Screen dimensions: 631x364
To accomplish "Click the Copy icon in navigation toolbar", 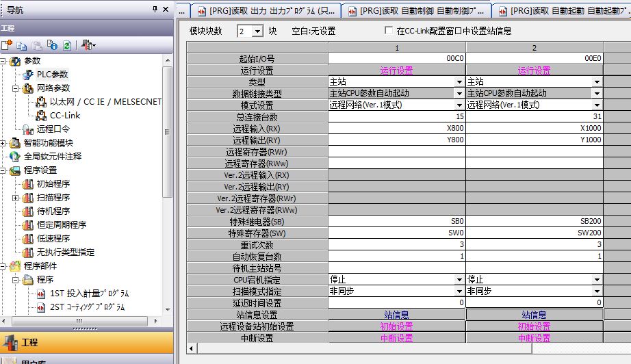I will tap(23, 45).
